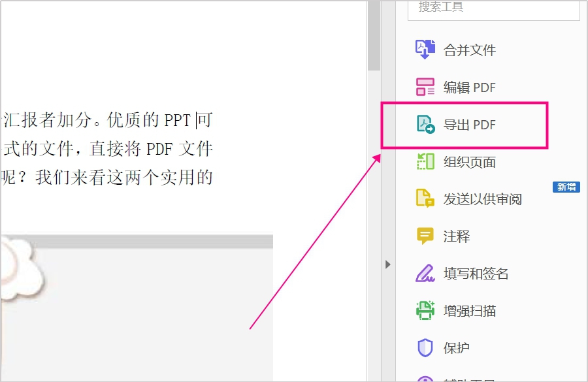Image resolution: width=588 pixels, height=382 pixels.
Task: Click the text line containing 直接将 PDF 文件
Action: click(x=107, y=149)
